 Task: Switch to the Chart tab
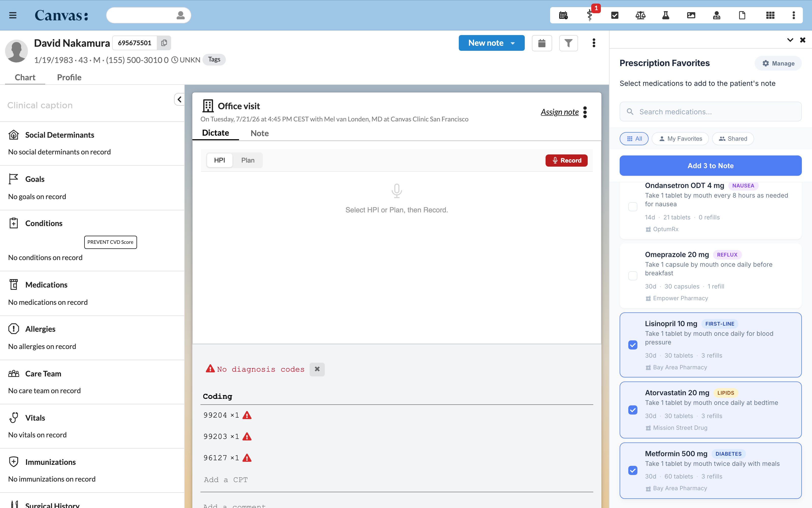tap(25, 77)
